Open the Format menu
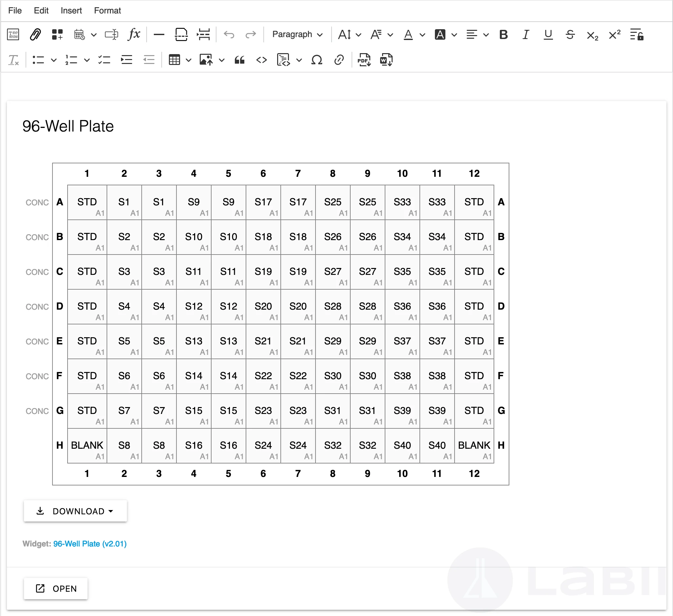The width and height of the screenshot is (673, 616). coord(107,11)
